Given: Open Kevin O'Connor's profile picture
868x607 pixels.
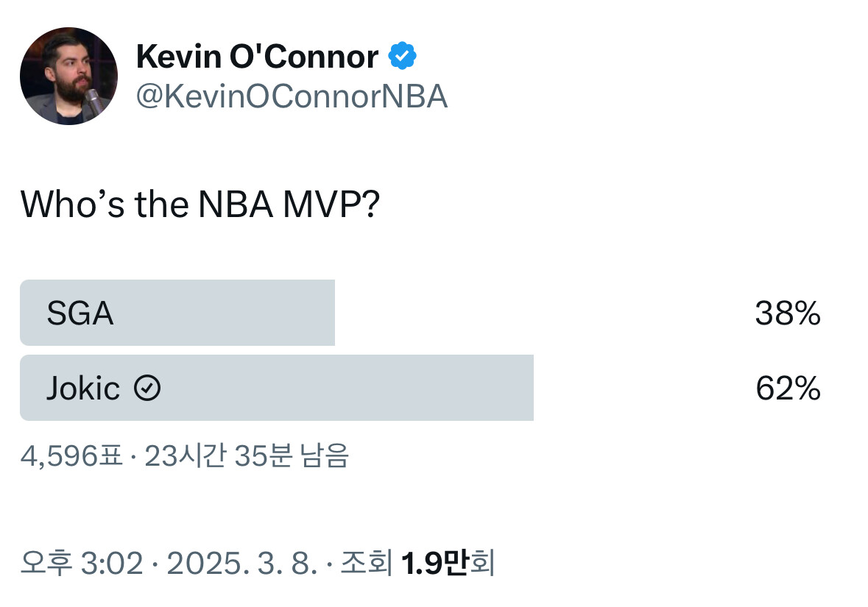Looking at the screenshot, I should click(68, 76).
